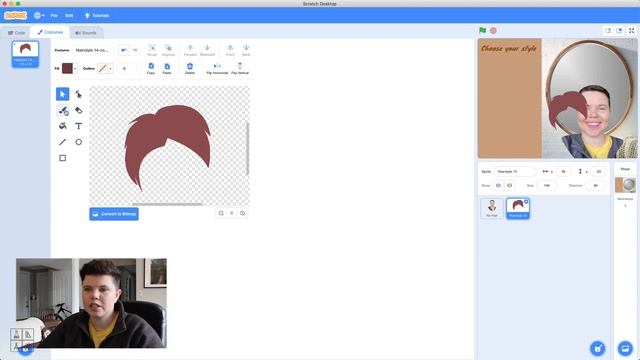Stop project with red stop button
The height and width of the screenshot is (360, 640).
pos(493,31)
